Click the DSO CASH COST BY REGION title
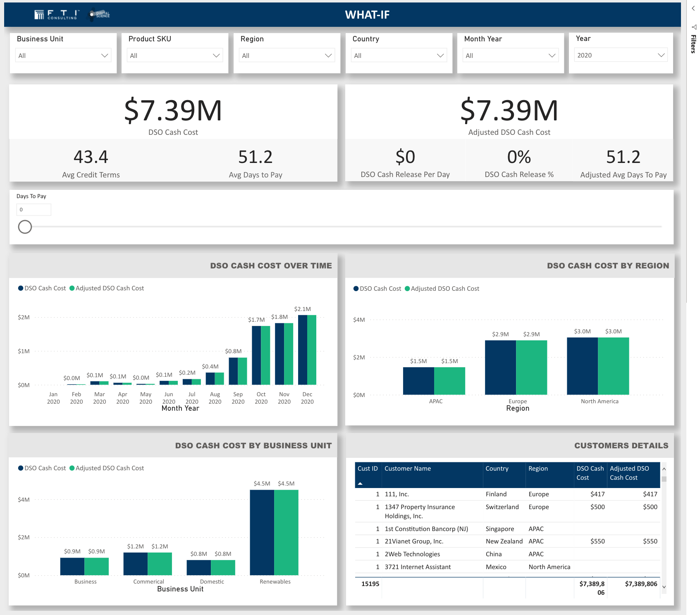This screenshot has height=615, width=700. coord(608,266)
